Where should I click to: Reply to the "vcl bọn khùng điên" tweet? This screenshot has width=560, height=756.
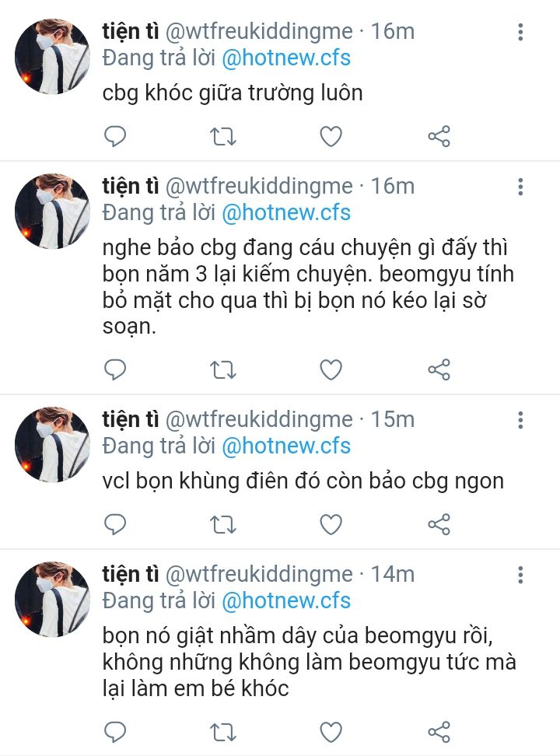pyautogui.click(x=115, y=524)
